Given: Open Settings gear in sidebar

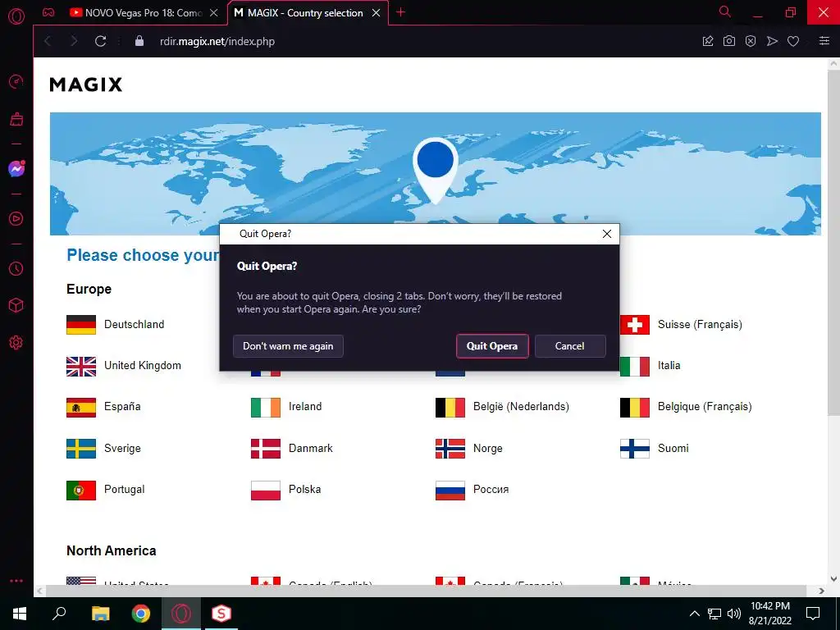Looking at the screenshot, I should 16,343.
